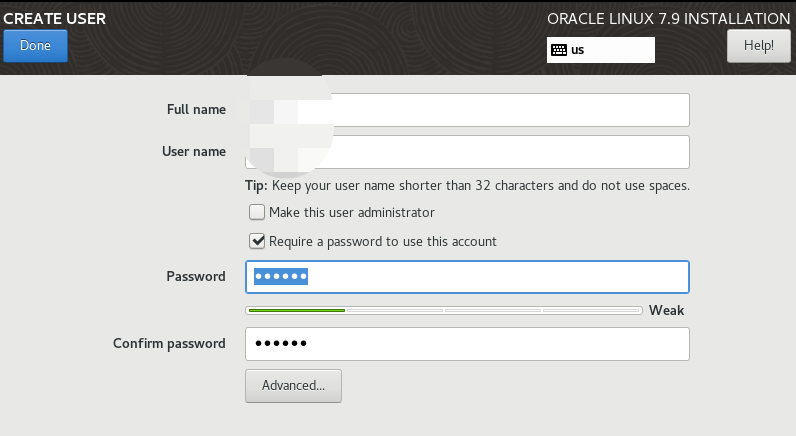This screenshot has width=796, height=436.
Task: Click the CREATE USER heading
Action: click(55, 18)
